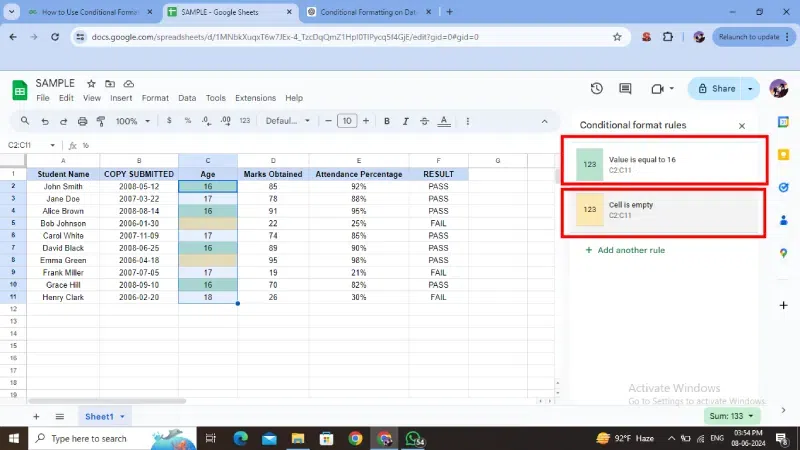Open WhatsApp from the taskbar

pyautogui.click(x=413, y=438)
